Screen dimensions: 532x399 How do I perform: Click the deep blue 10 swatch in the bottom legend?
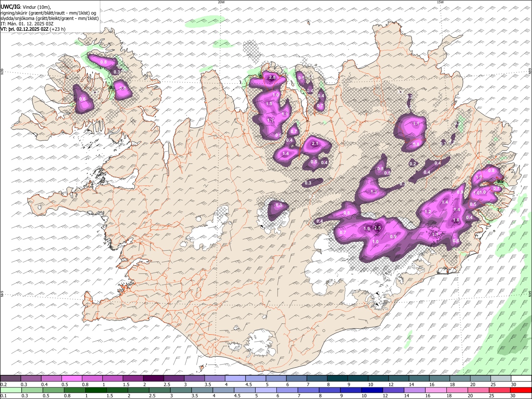pyautogui.click(x=372, y=390)
